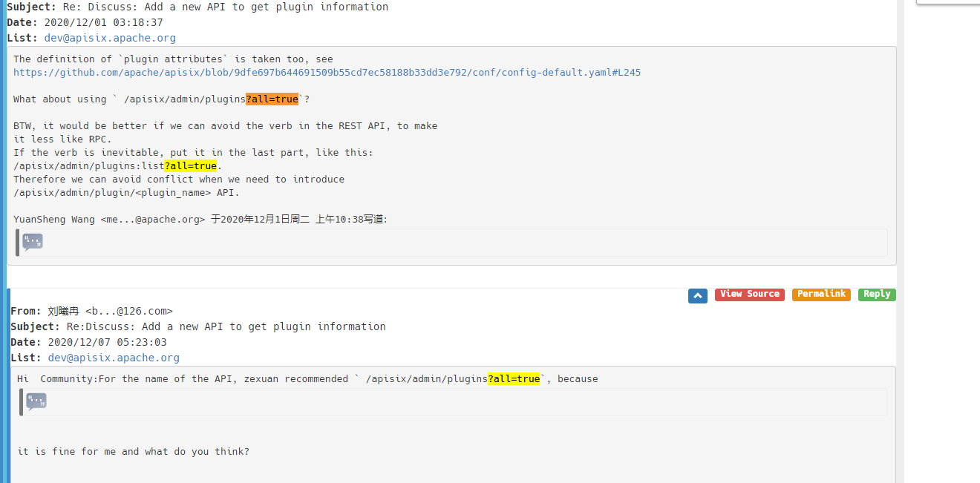The height and width of the screenshot is (483, 980).
Task: Click the orange highlighted ?all=true text
Action: point(272,99)
